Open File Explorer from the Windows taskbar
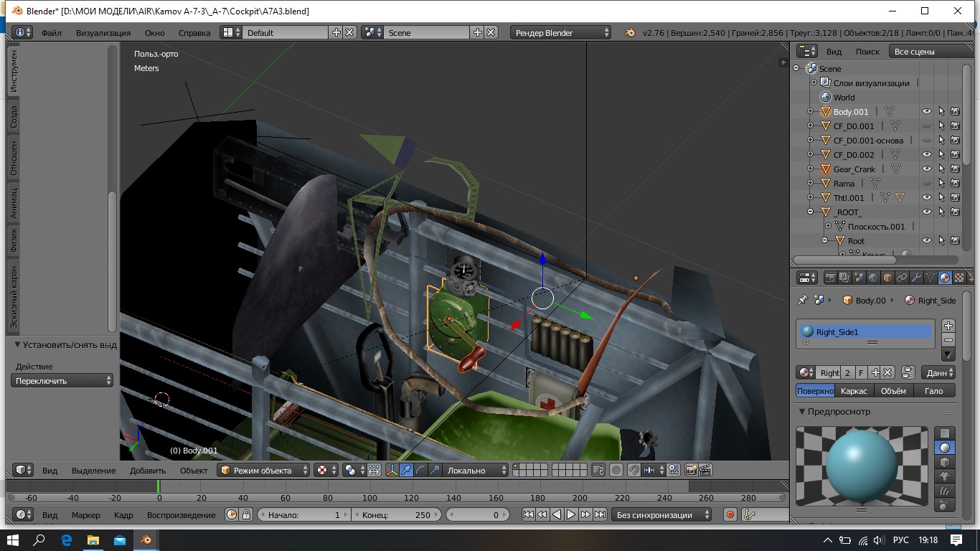Screen dimensions: 980x551 (93, 540)
